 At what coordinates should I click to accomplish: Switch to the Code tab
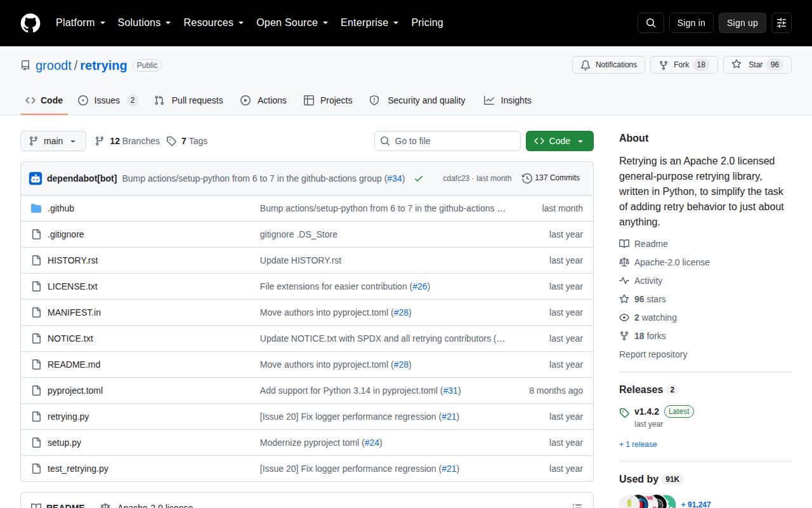[44, 100]
